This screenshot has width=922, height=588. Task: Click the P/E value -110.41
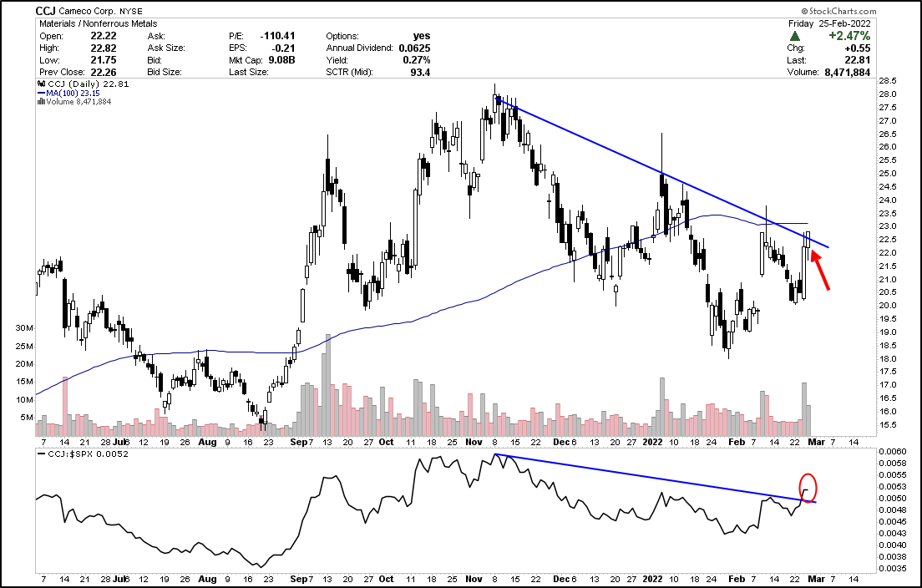click(279, 36)
